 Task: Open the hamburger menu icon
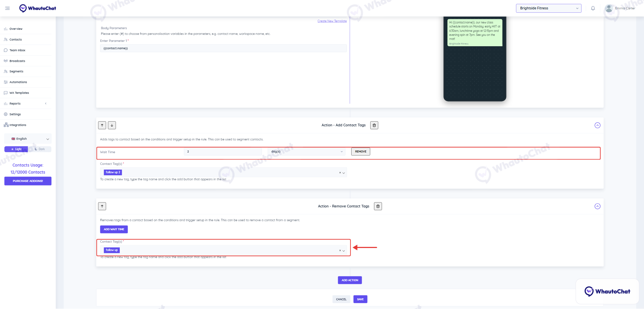coord(7,8)
